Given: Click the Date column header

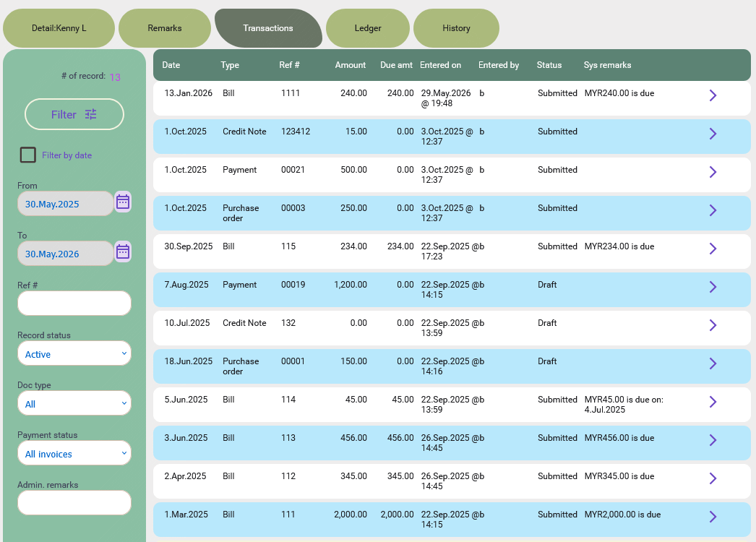Looking at the screenshot, I should 171,65.
